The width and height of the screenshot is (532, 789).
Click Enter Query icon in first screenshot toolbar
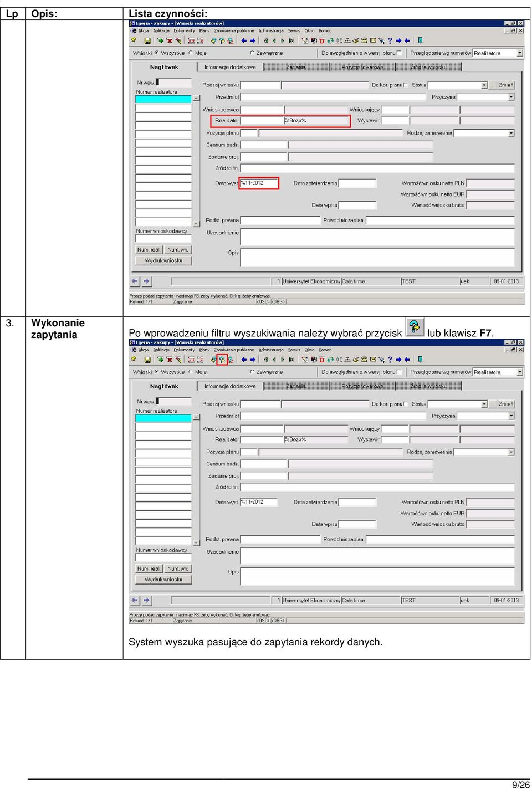(213, 40)
